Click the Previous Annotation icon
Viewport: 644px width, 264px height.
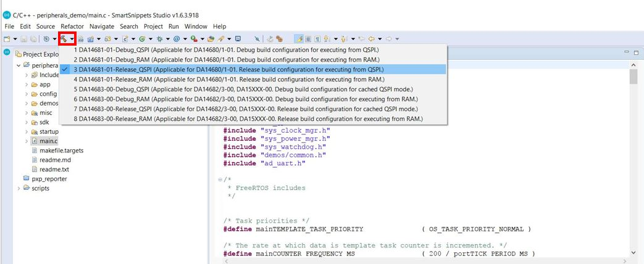pyautogui.click(x=344, y=39)
